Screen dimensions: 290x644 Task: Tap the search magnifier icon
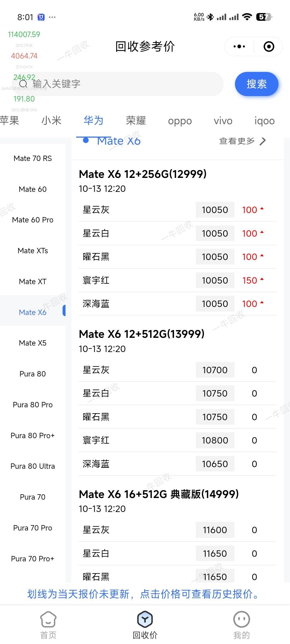[x=24, y=84]
